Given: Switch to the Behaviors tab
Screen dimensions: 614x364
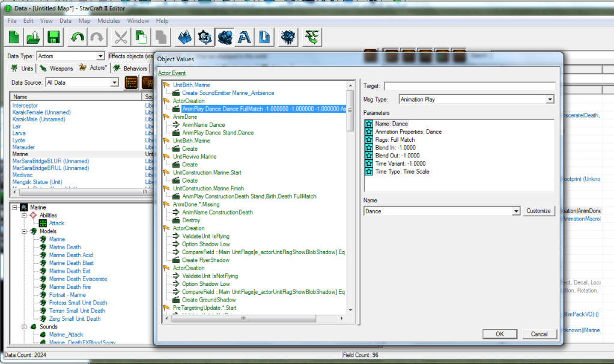Looking at the screenshot, I should [x=130, y=68].
